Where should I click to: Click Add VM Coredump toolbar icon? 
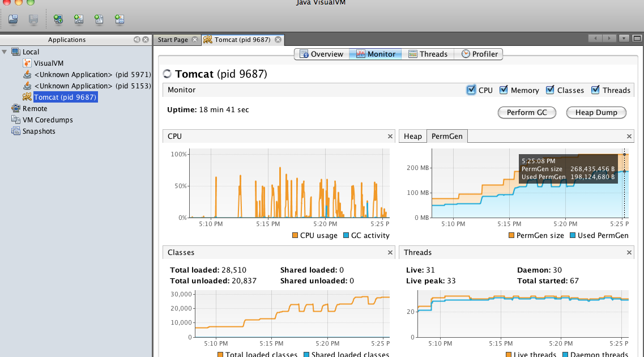pos(99,19)
